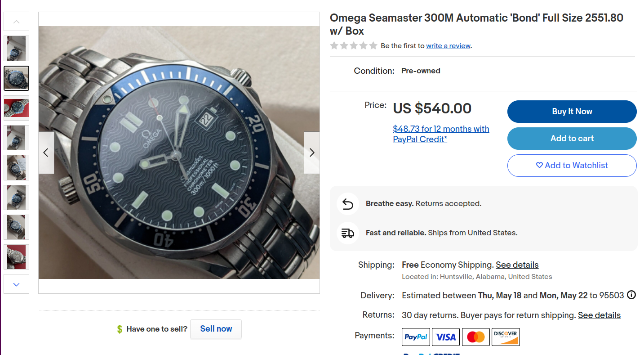Toggle Add to Watchlist heart button
The width and height of the screenshot is (644, 355).
tap(572, 166)
